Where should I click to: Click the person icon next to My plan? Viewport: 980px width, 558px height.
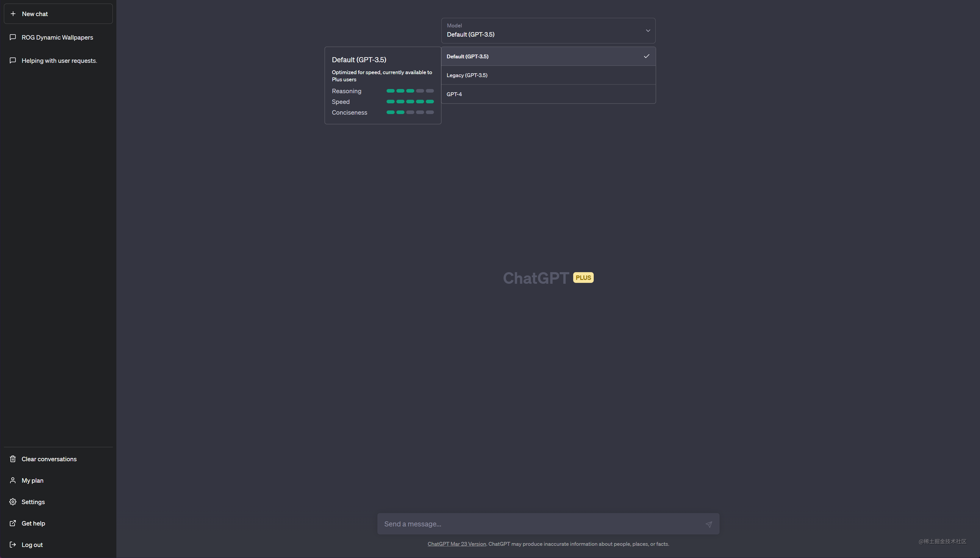[12, 480]
